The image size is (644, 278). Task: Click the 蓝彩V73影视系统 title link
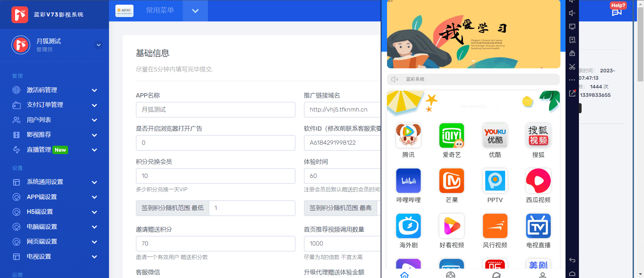(59, 14)
